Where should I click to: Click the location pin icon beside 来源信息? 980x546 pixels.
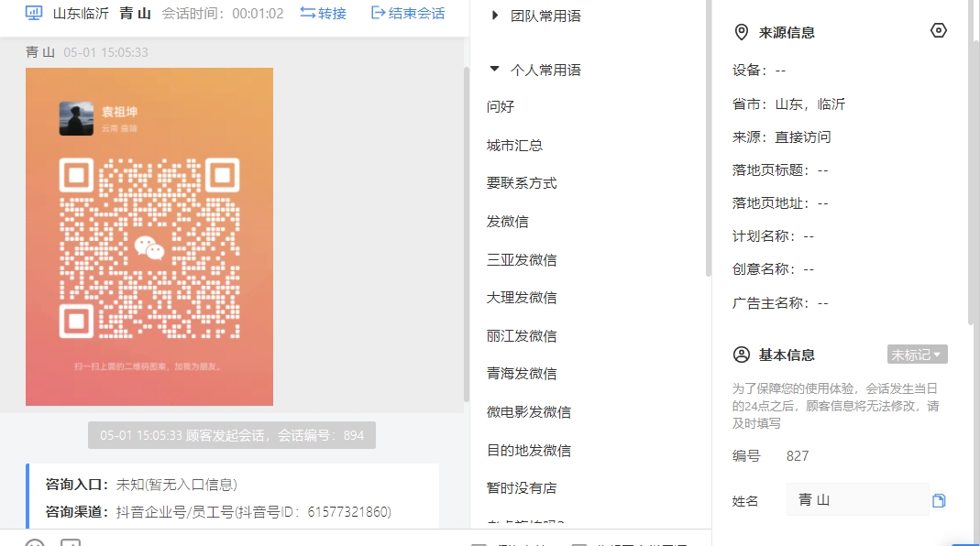(742, 32)
